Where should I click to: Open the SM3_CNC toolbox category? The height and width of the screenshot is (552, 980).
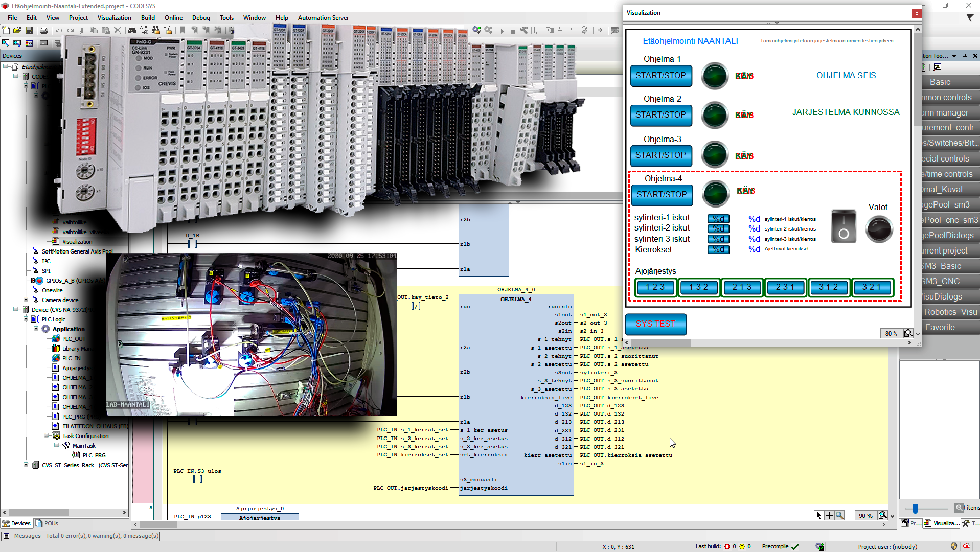(951, 281)
